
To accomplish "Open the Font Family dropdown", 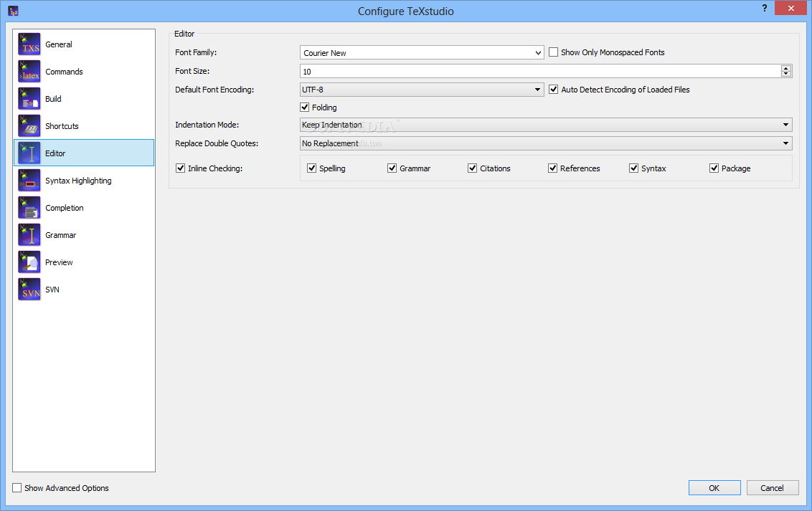I will (422, 52).
